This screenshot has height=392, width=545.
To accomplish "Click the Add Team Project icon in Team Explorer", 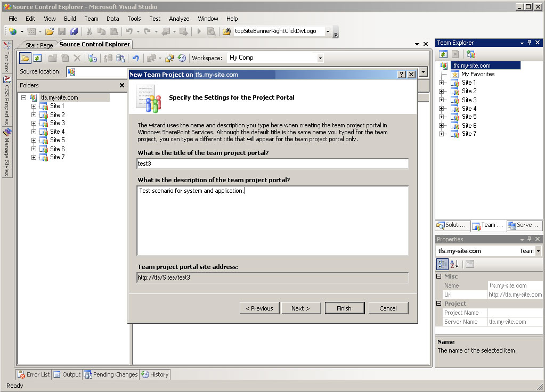I will tap(471, 54).
